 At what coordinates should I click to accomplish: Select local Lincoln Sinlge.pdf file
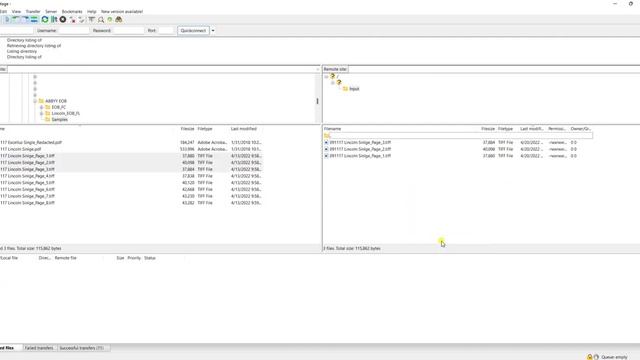[21, 149]
